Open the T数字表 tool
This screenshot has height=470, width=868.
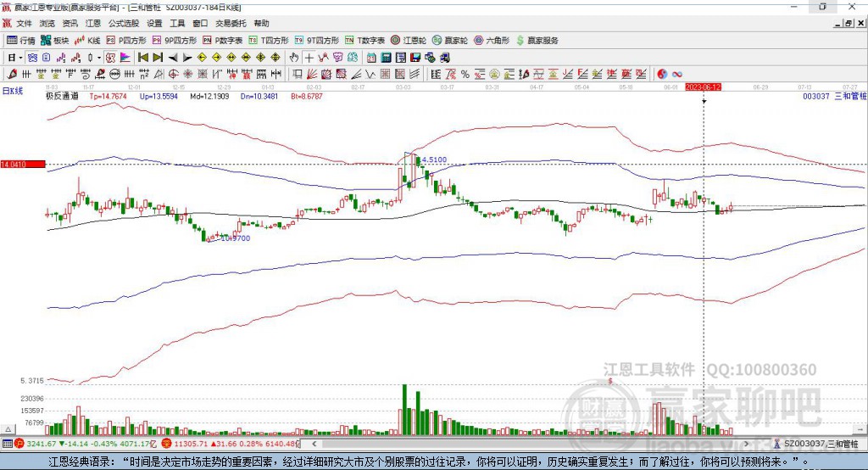click(364, 41)
